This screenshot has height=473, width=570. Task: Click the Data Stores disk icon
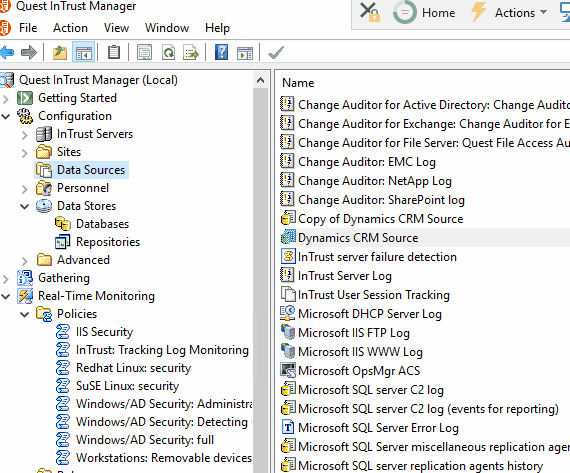[x=44, y=206]
